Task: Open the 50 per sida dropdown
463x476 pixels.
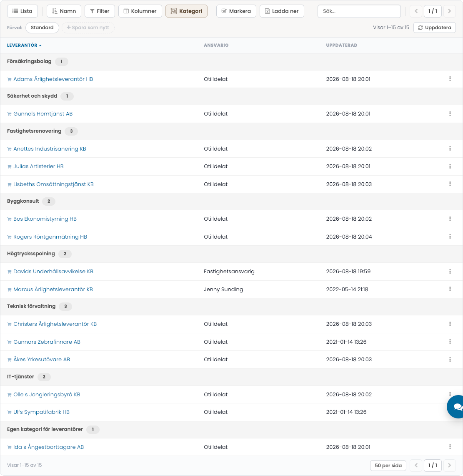Action: click(x=388, y=466)
